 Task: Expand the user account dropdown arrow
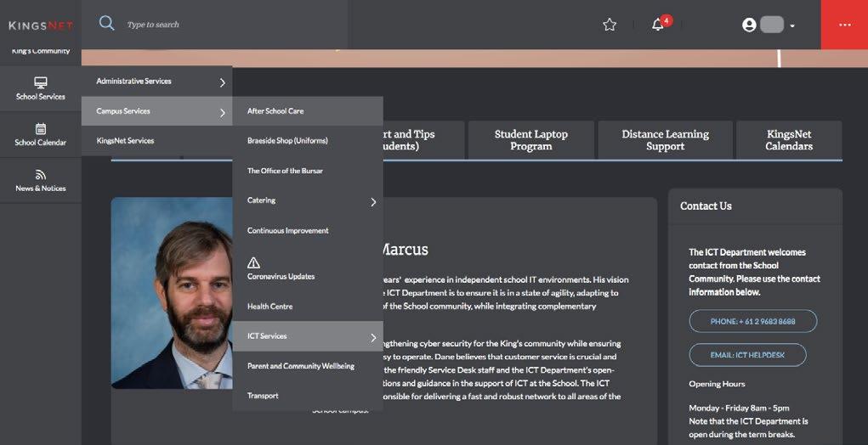792,25
